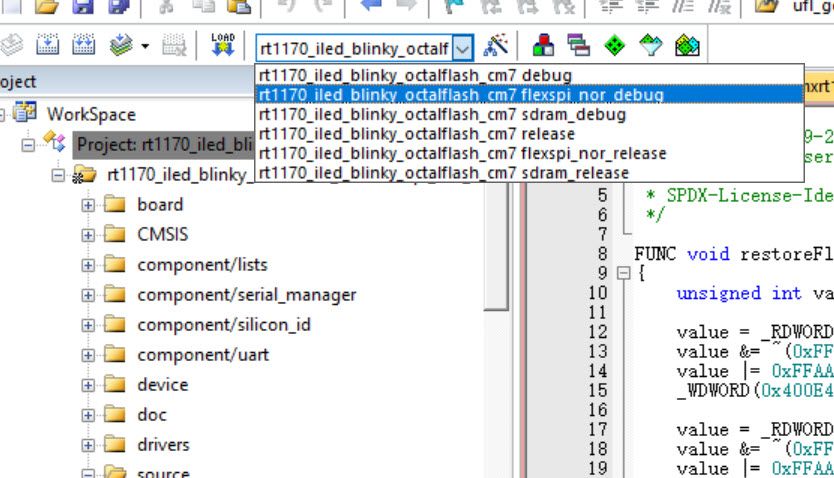Click line number 8 in the gutter
The height and width of the screenshot is (478, 834).
[x=602, y=254]
